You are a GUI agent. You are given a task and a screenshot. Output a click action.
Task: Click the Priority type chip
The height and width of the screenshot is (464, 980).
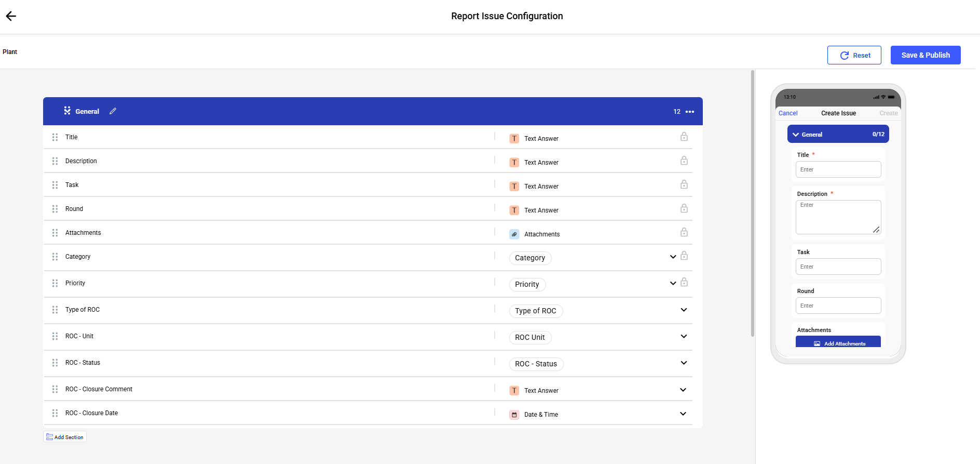pos(527,284)
